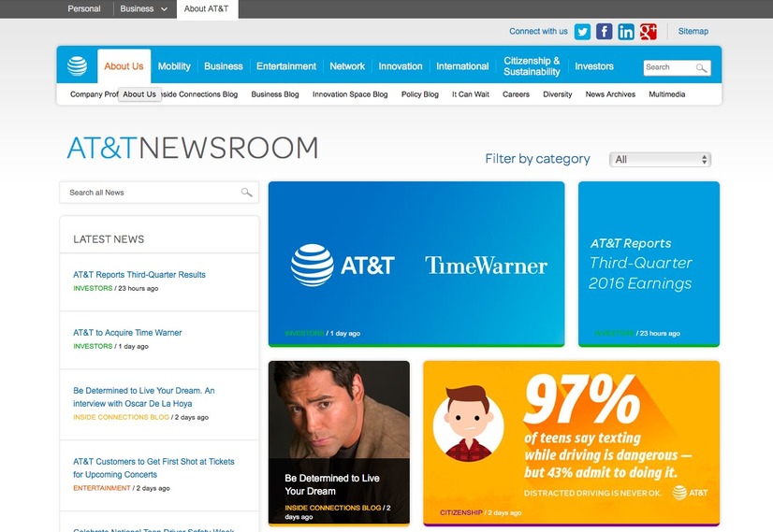Click the Sitemap link
This screenshot has width=773, height=532.
pyautogui.click(x=693, y=31)
